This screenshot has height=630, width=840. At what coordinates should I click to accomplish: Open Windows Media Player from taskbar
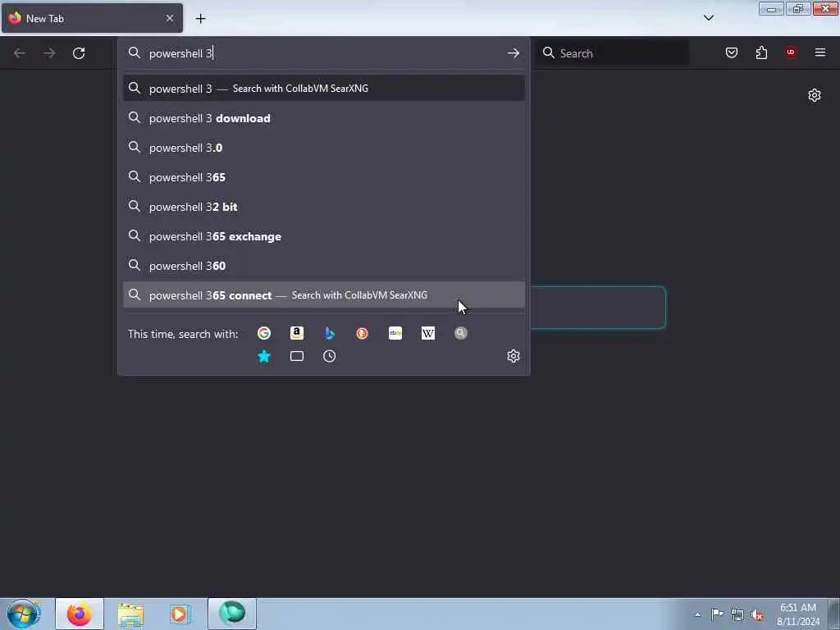[x=180, y=614]
